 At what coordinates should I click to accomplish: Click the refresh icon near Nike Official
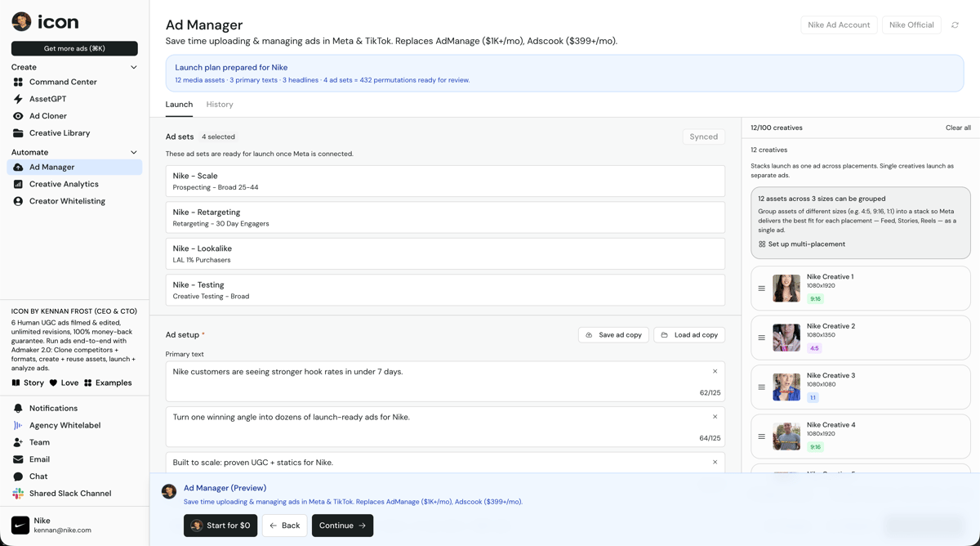coord(955,25)
